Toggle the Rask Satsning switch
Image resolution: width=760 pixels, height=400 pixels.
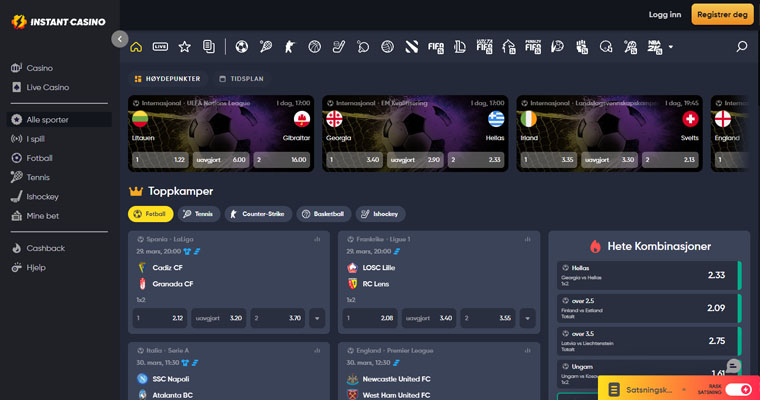739,389
